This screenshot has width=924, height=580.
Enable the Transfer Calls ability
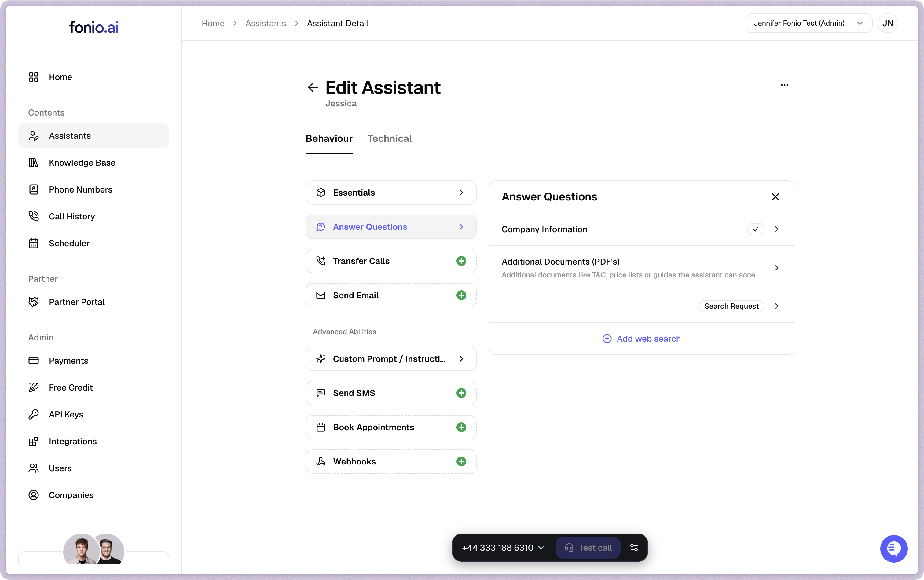tap(461, 261)
